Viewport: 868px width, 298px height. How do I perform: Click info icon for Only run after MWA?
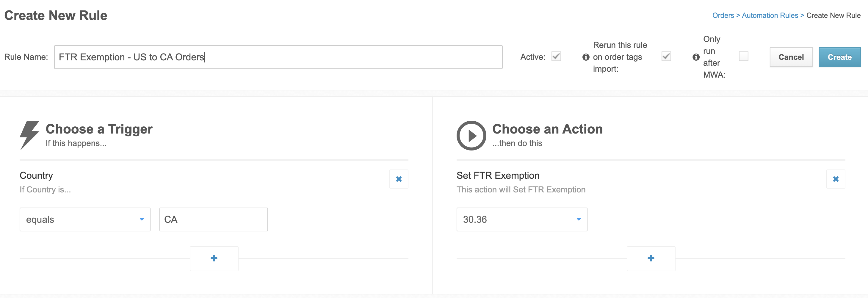pos(696,57)
